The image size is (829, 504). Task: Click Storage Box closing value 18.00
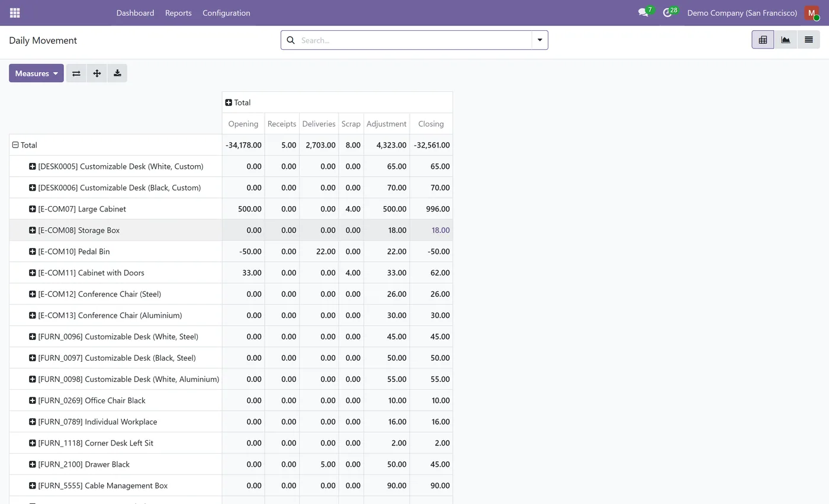click(441, 230)
